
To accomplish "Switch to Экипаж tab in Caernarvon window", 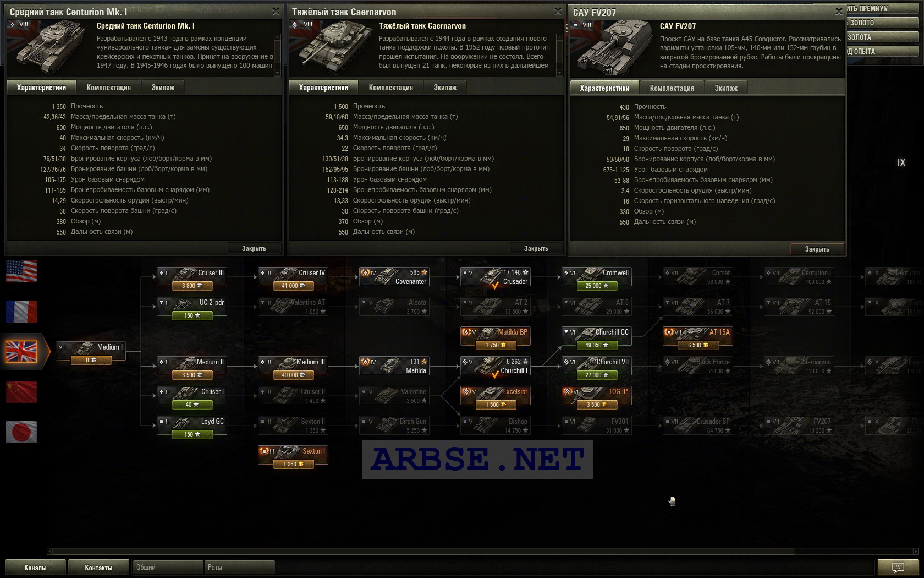I will click(445, 88).
